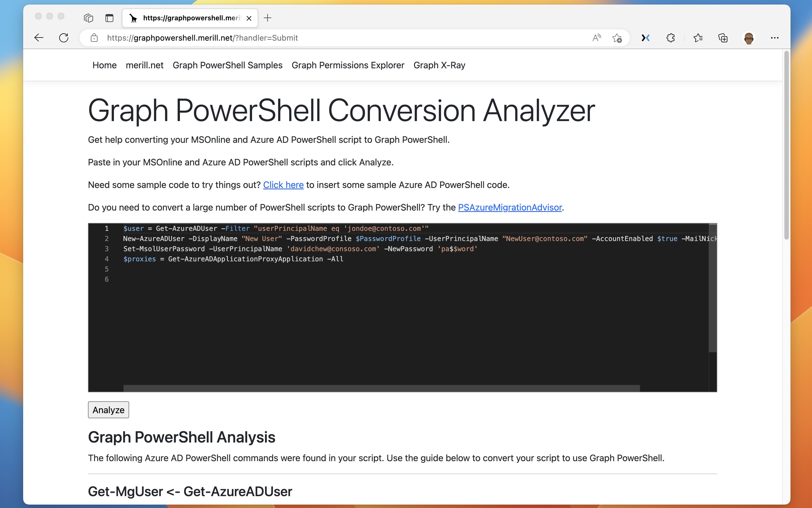
Task: Toggle the vertical tabs icon
Action: click(109, 18)
